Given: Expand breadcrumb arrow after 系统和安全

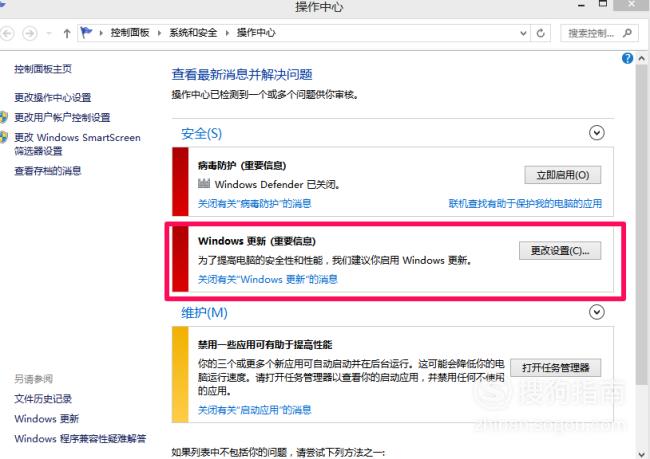Looking at the screenshot, I should click(x=227, y=33).
